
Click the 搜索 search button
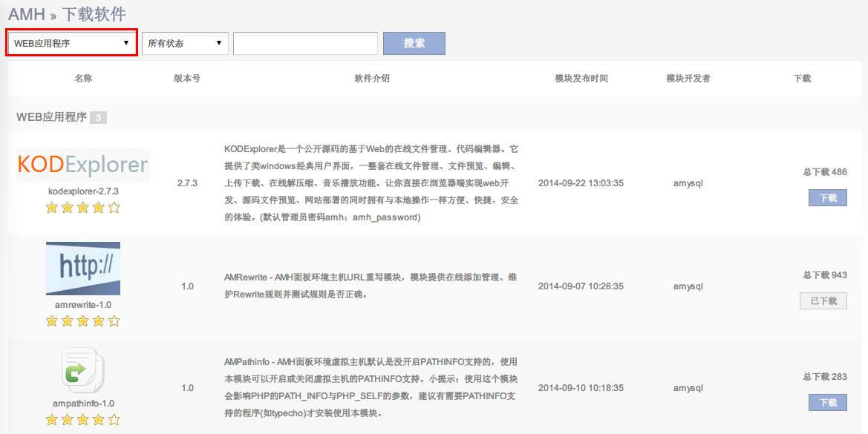coord(414,43)
